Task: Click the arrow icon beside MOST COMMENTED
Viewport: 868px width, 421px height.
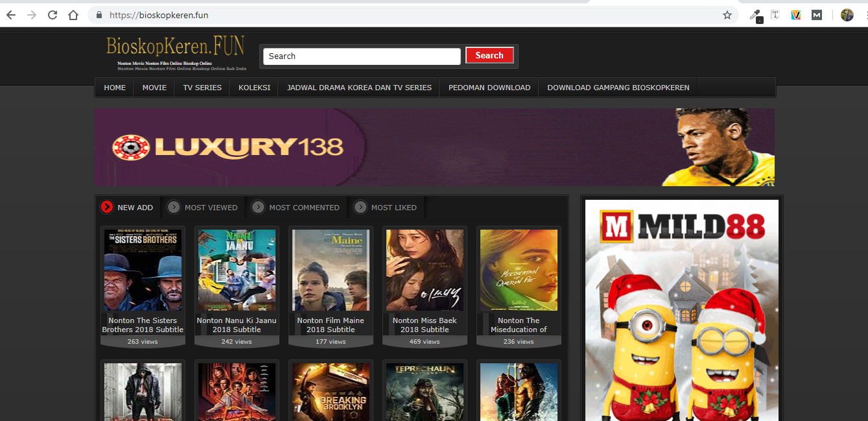Action: (258, 207)
